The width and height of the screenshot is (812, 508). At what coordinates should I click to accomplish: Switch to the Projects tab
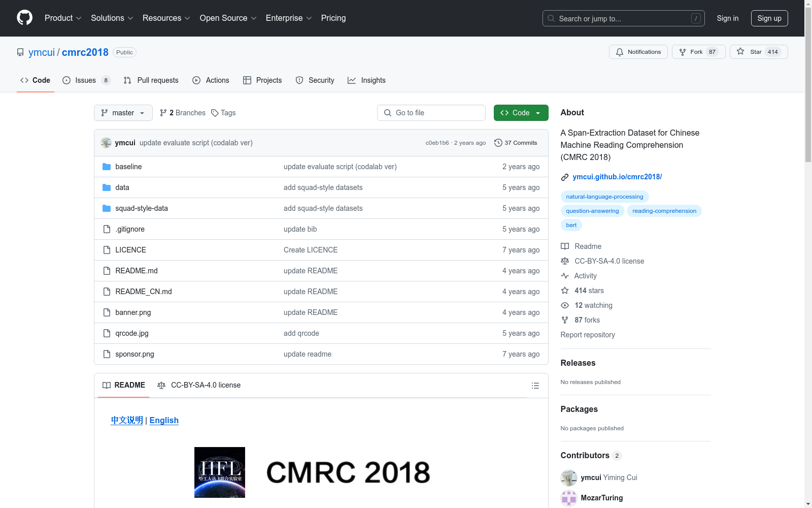pos(262,80)
